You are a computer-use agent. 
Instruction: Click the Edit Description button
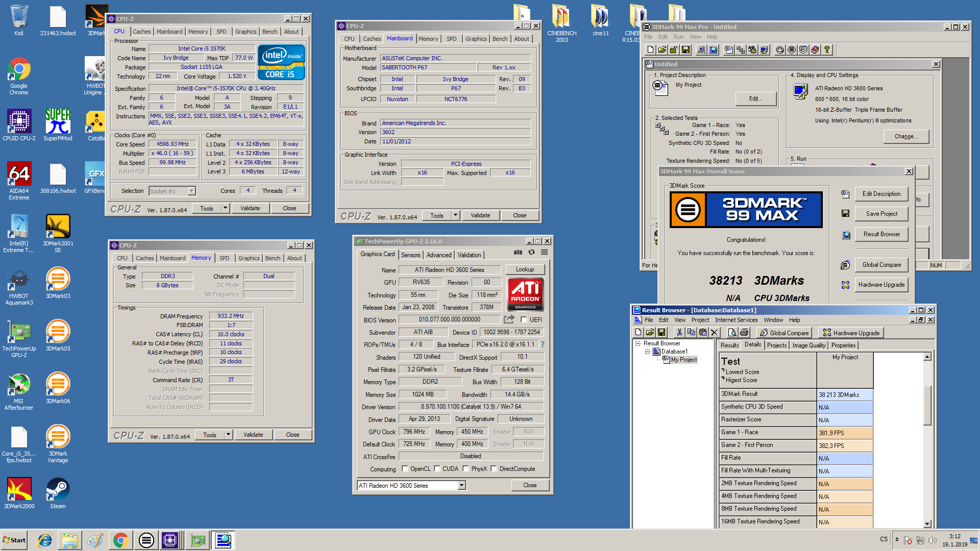pos(881,194)
